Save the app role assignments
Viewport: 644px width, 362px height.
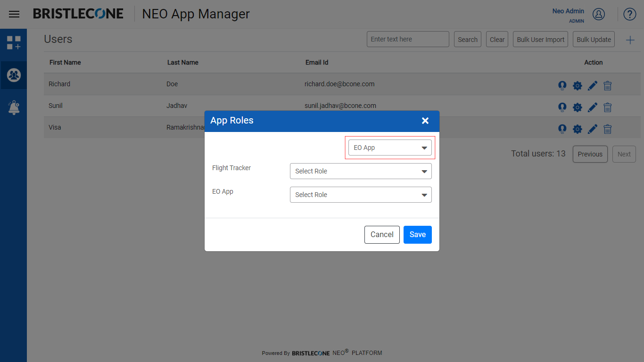click(418, 235)
